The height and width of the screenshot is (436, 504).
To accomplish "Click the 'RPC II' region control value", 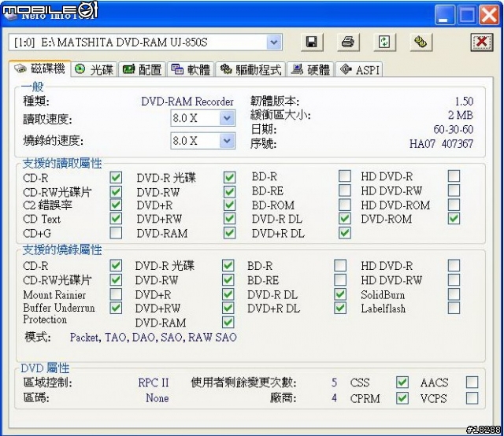I will point(154,382).
